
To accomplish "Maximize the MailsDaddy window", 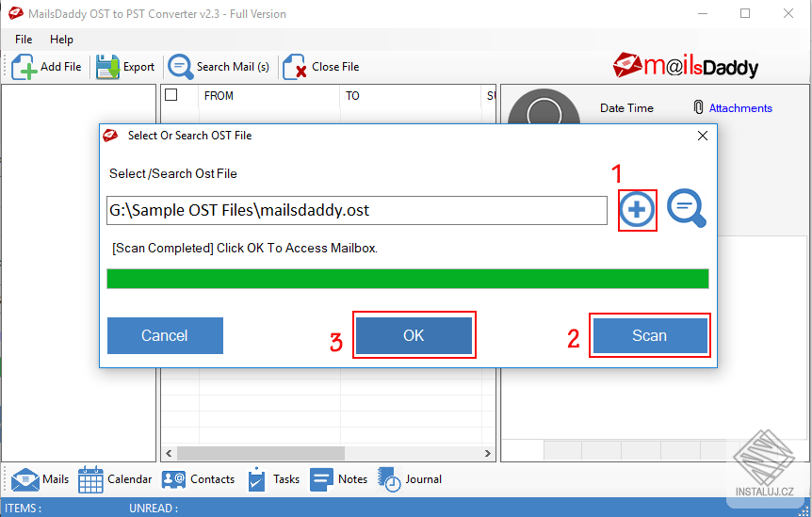I will [x=745, y=13].
